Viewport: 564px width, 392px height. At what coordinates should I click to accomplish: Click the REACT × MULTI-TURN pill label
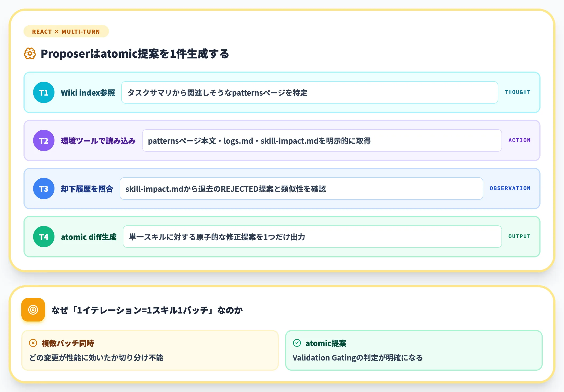pyautogui.click(x=66, y=32)
